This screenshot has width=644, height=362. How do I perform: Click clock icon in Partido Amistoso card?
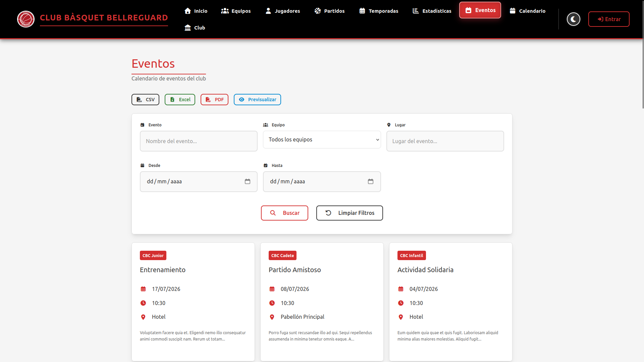point(272,303)
